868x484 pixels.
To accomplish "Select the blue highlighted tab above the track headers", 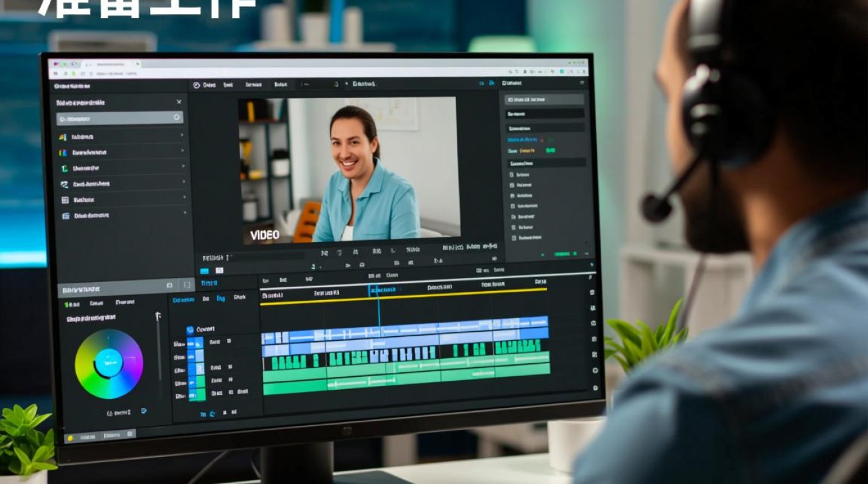I will pyautogui.click(x=183, y=299).
